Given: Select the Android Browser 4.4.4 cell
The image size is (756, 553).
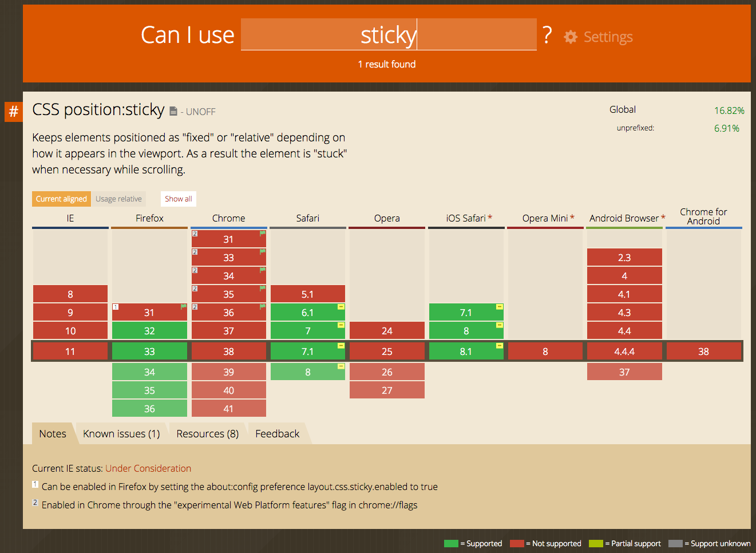Looking at the screenshot, I should [x=624, y=351].
